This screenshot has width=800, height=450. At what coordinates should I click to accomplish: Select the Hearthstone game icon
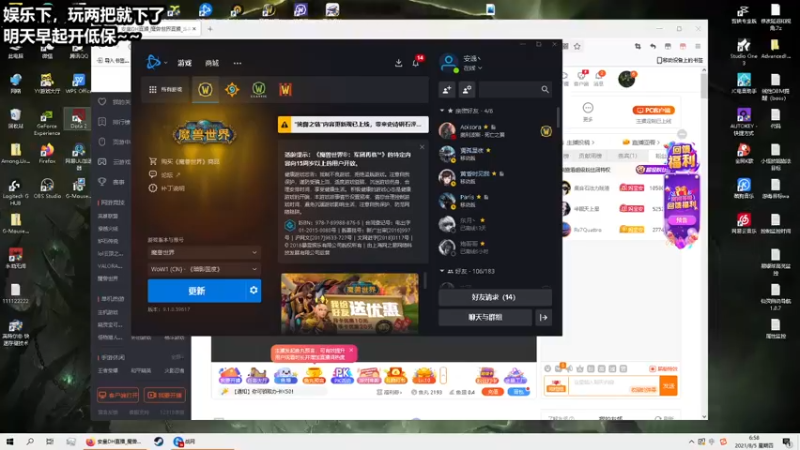232,90
